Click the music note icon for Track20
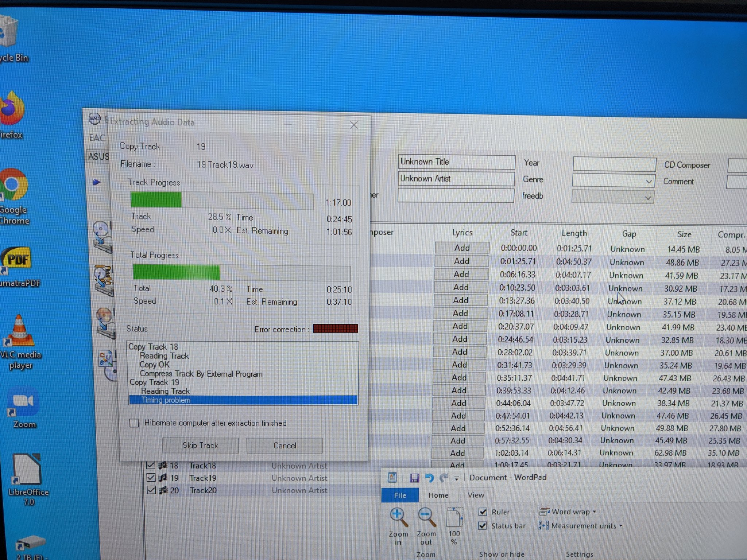Screen dimensions: 747x560 coord(163,490)
